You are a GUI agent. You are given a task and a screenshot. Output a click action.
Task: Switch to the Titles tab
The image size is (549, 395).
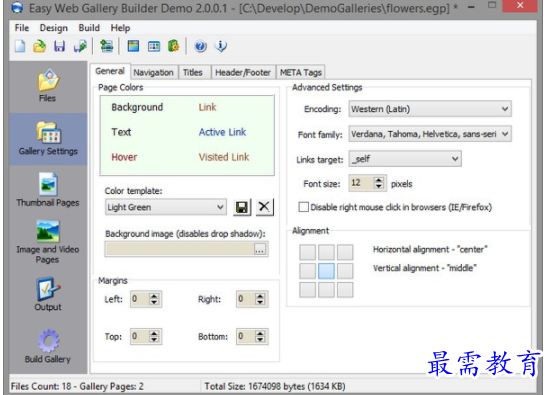(x=193, y=72)
